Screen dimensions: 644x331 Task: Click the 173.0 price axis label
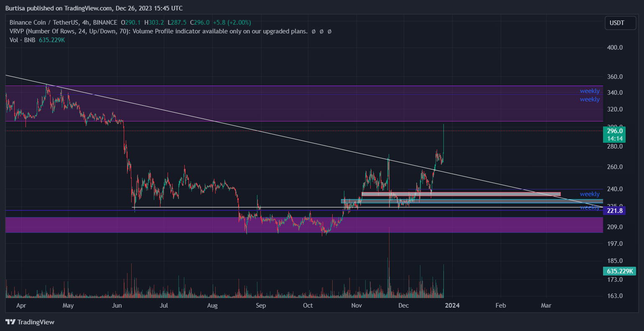615,279
